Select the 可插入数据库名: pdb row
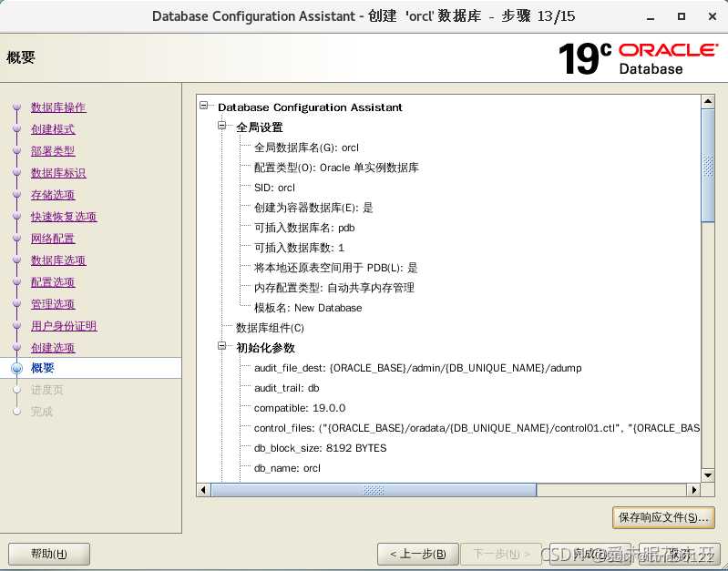The image size is (728, 571). (304, 228)
